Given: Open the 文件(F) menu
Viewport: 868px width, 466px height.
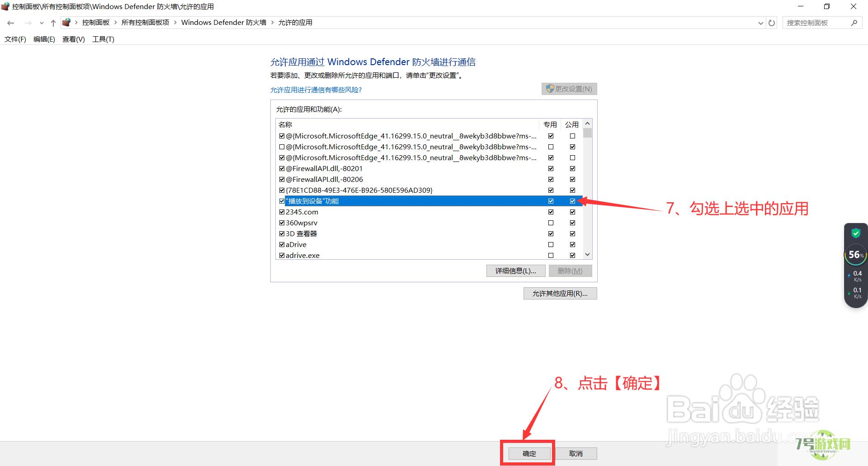Looking at the screenshot, I should (15, 39).
